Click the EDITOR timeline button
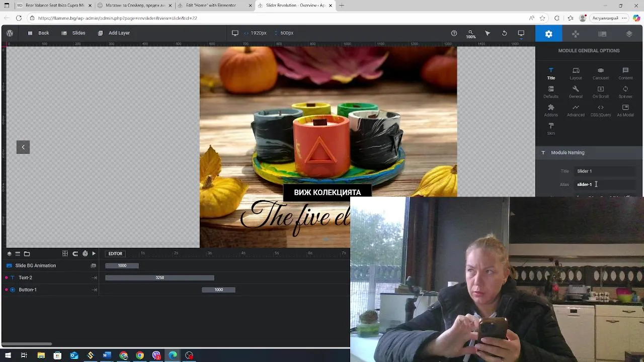 click(115, 254)
